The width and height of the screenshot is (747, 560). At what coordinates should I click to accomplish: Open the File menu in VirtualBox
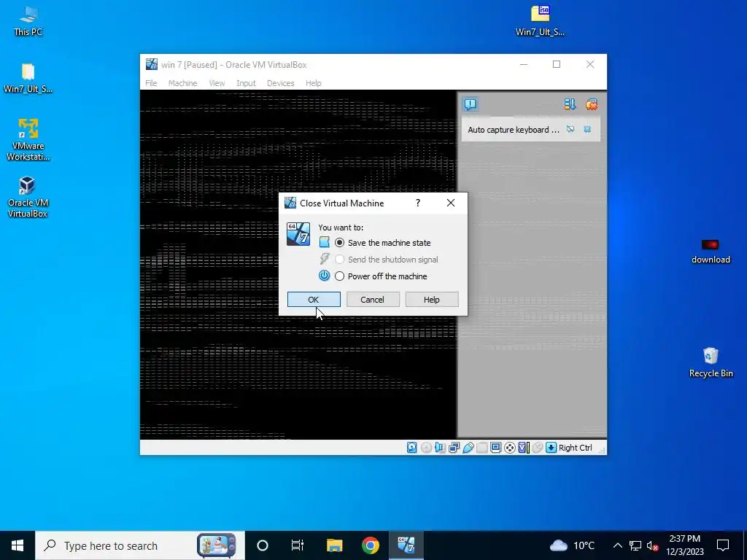click(x=151, y=83)
